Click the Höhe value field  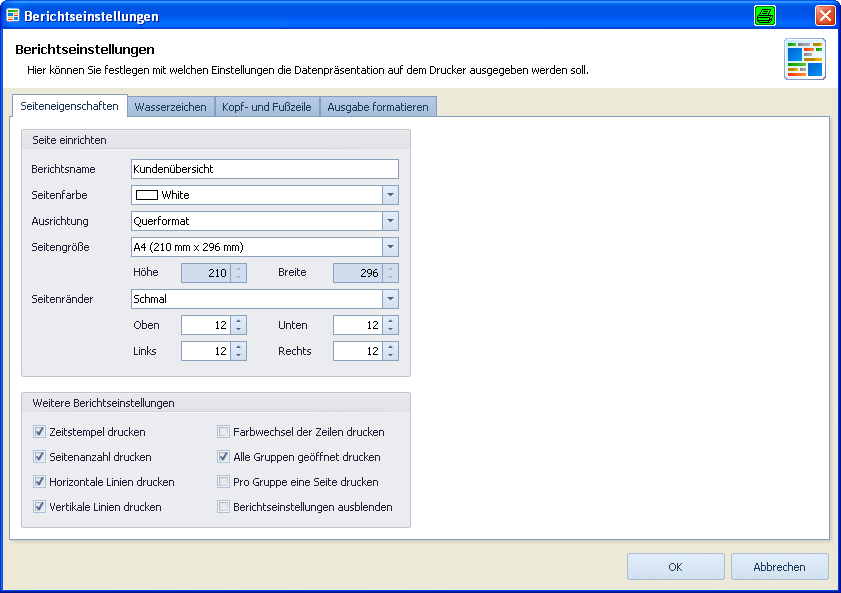click(x=206, y=273)
